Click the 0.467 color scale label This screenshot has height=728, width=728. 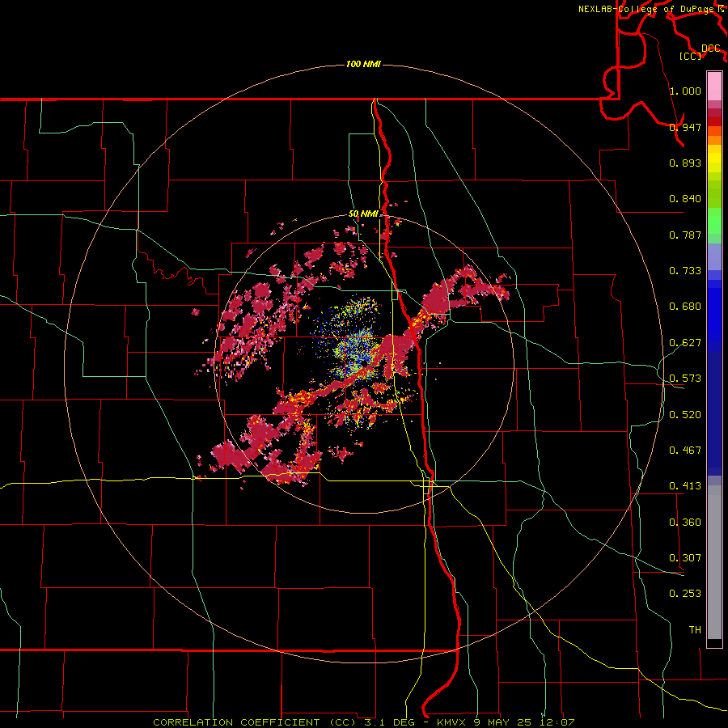click(x=685, y=451)
